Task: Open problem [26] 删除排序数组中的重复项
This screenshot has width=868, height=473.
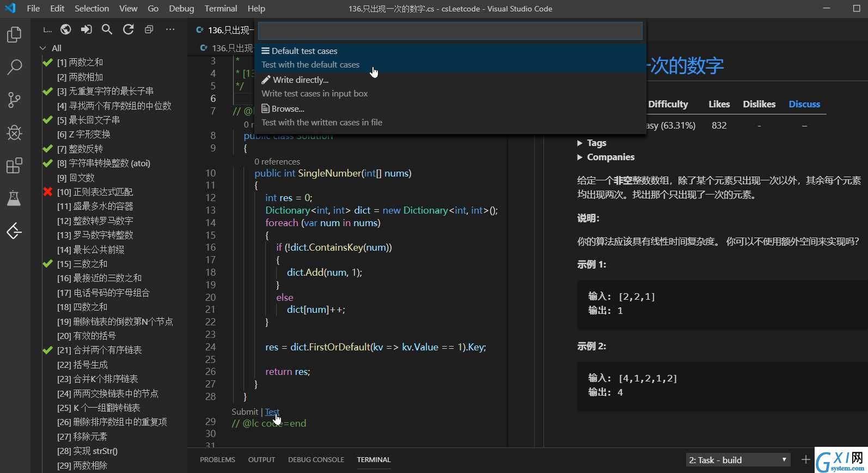Action: click(112, 422)
